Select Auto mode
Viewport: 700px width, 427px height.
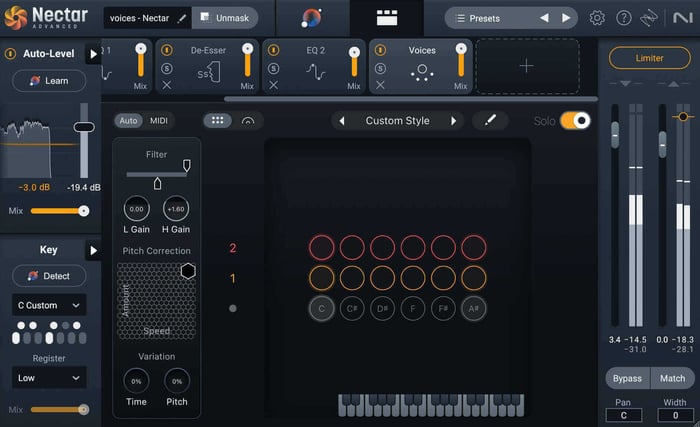point(128,121)
